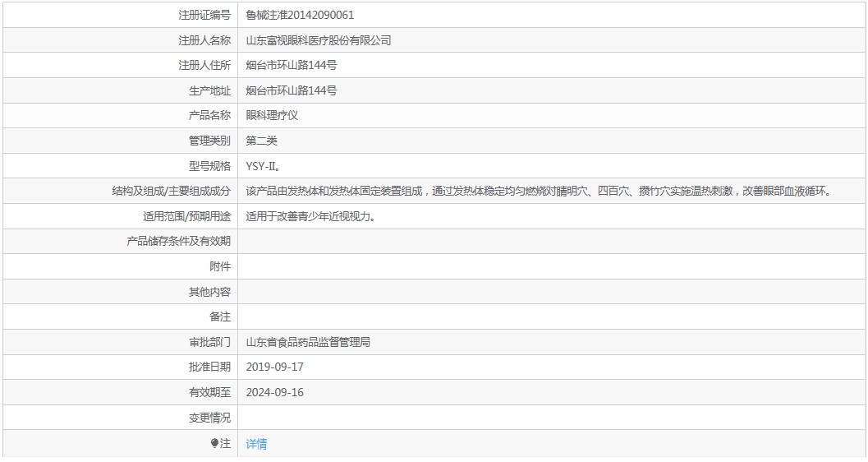This screenshot has width=868, height=462.
Task: Open the 详情 details link
Action: coord(256,443)
